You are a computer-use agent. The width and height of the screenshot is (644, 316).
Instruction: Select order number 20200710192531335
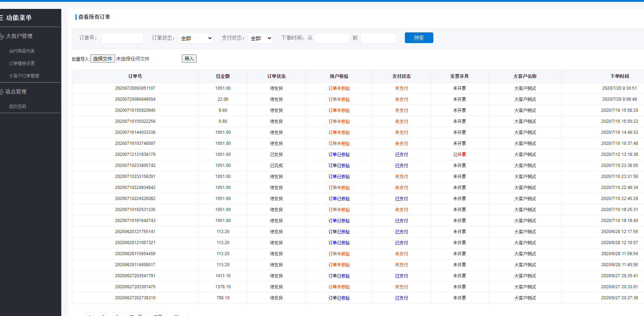135,210
